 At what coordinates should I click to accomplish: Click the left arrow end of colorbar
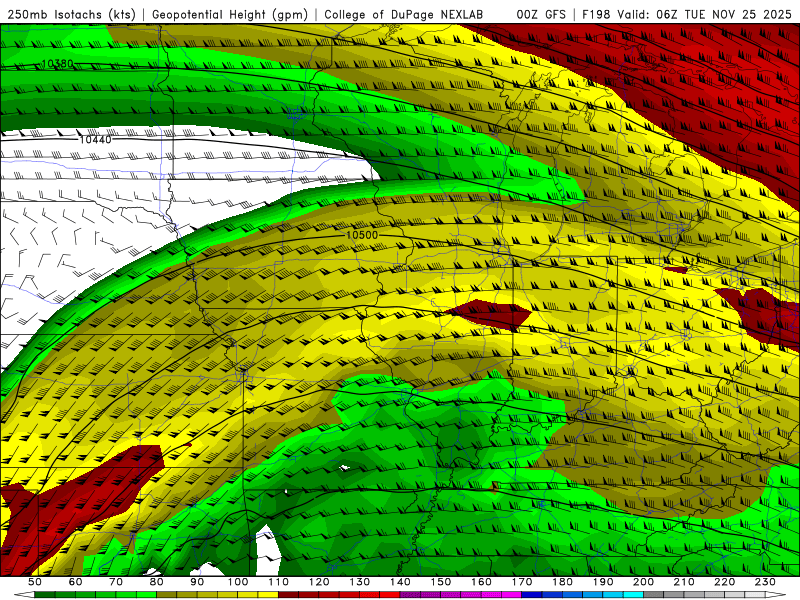tap(24, 595)
